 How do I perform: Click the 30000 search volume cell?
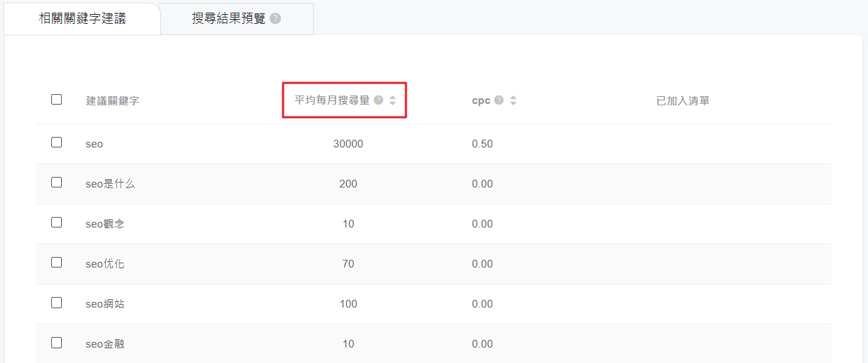pos(348,144)
